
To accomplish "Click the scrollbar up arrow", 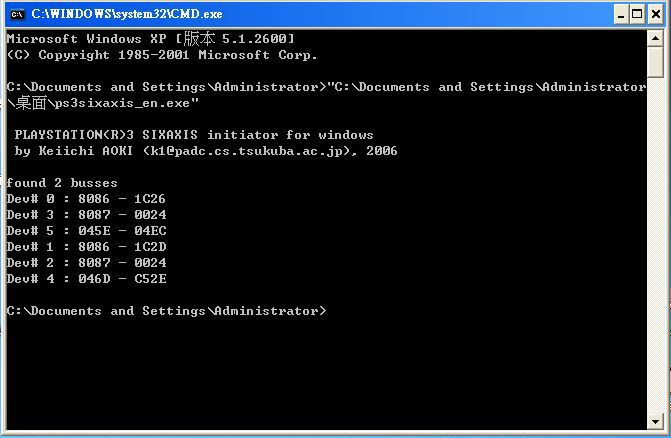I will point(655,37).
